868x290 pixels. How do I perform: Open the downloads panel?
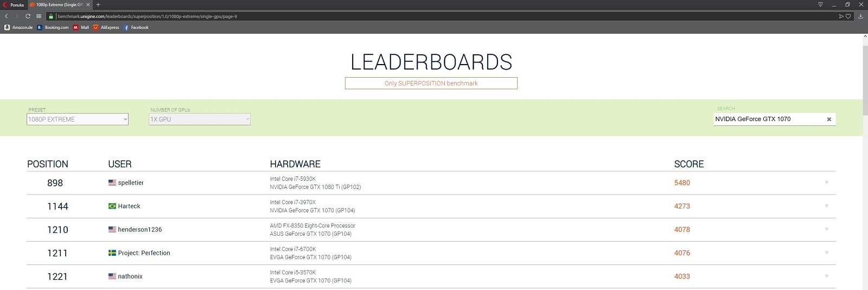point(861,16)
